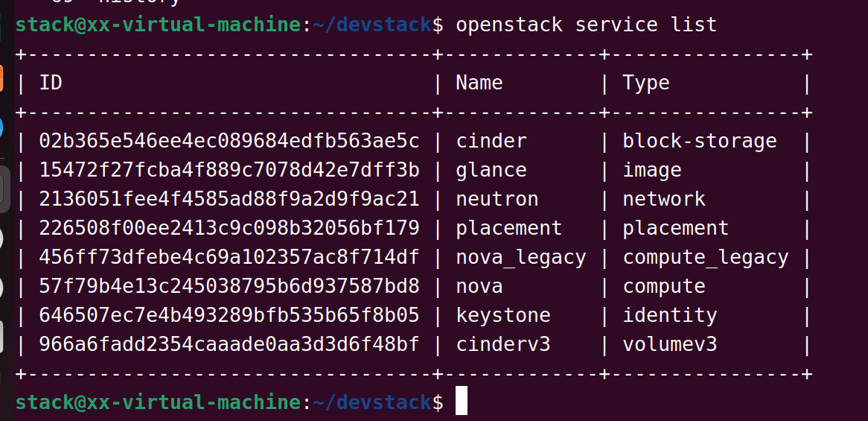Click the bottom stack@xx-virtual-machine prompt text
This screenshot has height=421, width=868.
pos(158,402)
